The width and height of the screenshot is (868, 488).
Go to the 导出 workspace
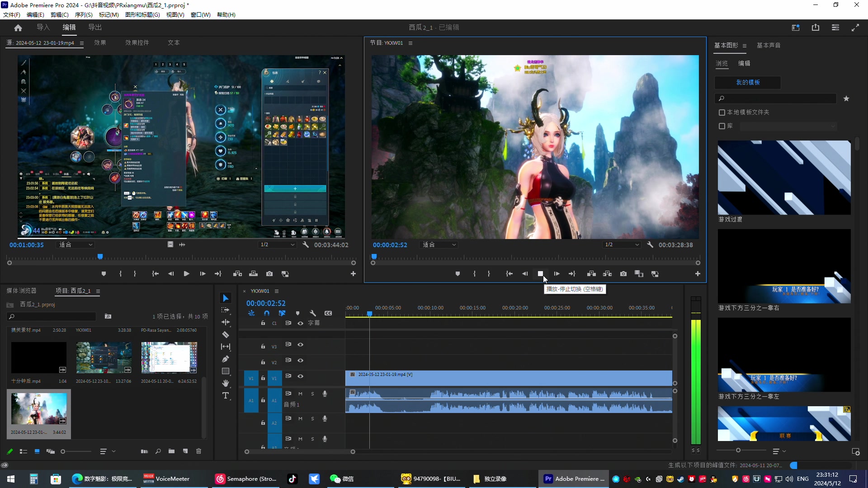(x=95, y=27)
